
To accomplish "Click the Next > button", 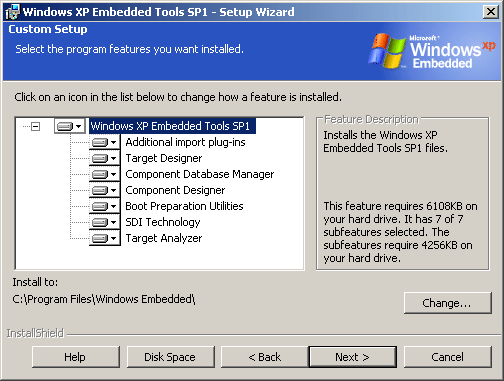I will click(353, 357).
